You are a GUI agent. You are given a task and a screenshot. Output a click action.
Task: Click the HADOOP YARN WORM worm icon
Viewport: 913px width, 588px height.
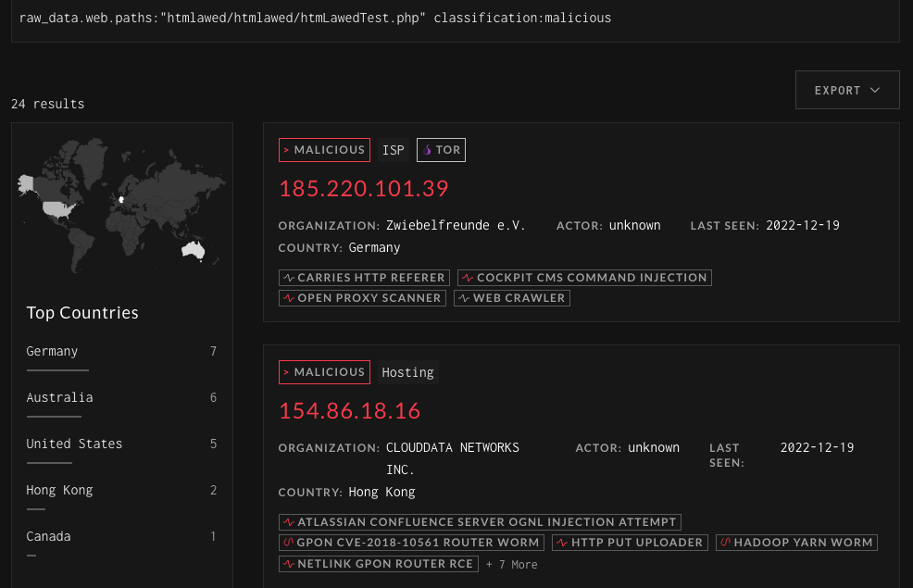(724, 542)
